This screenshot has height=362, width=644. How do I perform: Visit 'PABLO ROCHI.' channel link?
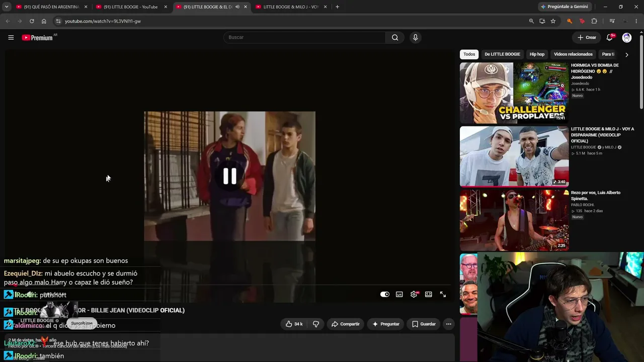click(x=583, y=205)
